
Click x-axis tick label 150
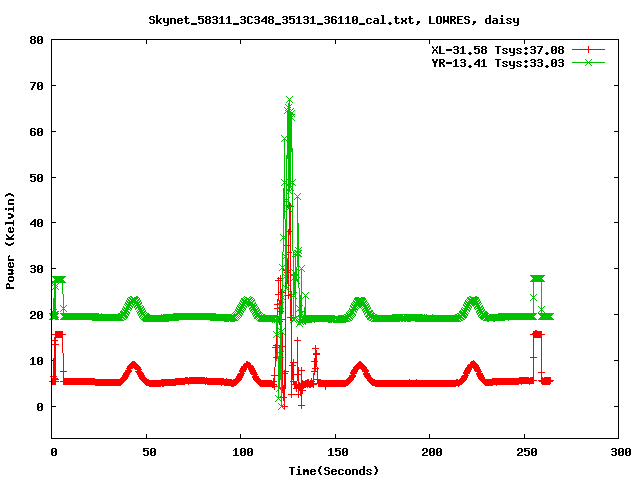[338, 452]
